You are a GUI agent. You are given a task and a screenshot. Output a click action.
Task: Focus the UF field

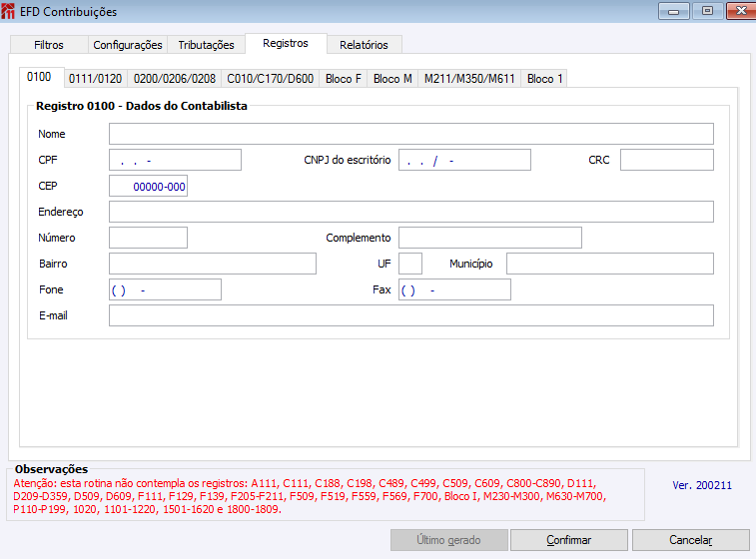click(x=410, y=265)
